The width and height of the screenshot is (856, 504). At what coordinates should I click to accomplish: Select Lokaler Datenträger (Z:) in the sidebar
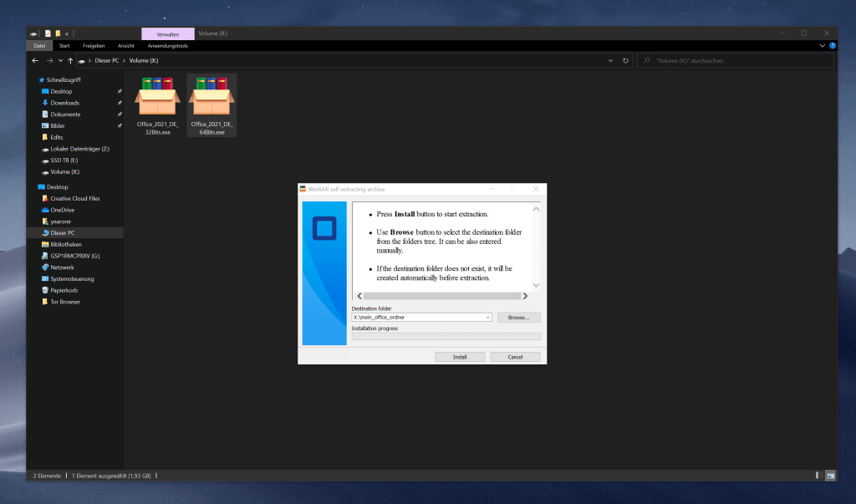pyautogui.click(x=75, y=149)
